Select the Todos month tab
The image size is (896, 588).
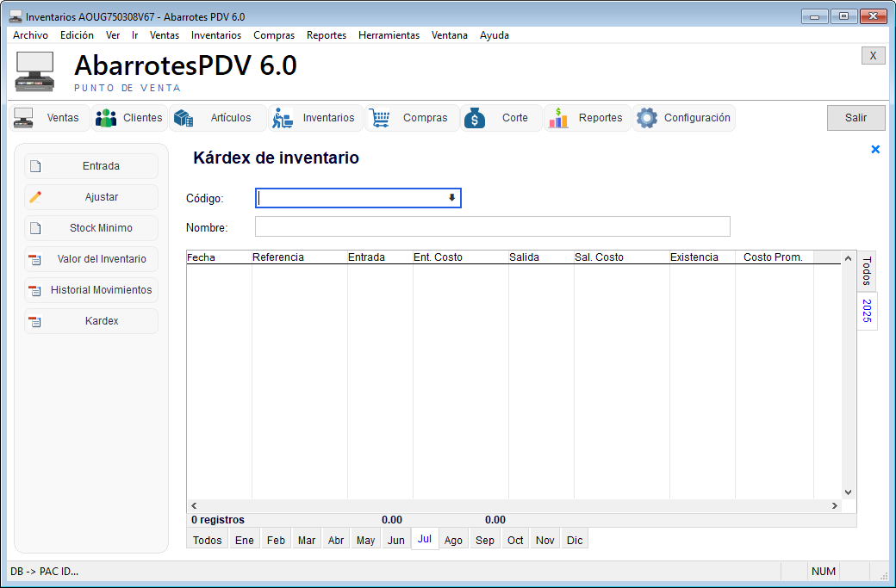click(207, 540)
